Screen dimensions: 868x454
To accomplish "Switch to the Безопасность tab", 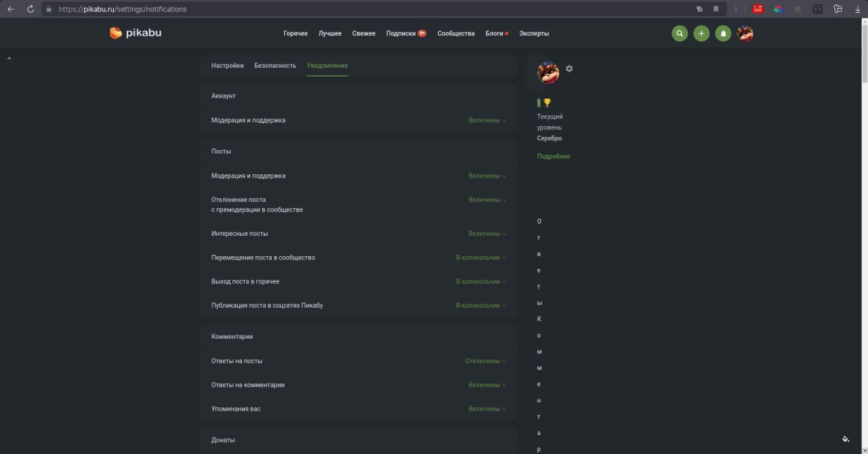I will tap(275, 66).
